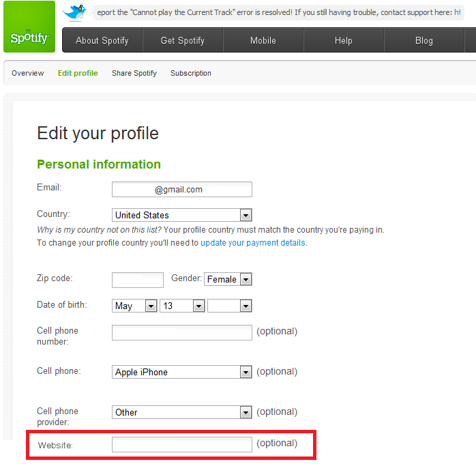Expand the Cell phone dropdown showing Apple iPhone
The height and width of the screenshot is (464, 476).
[181, 372]
